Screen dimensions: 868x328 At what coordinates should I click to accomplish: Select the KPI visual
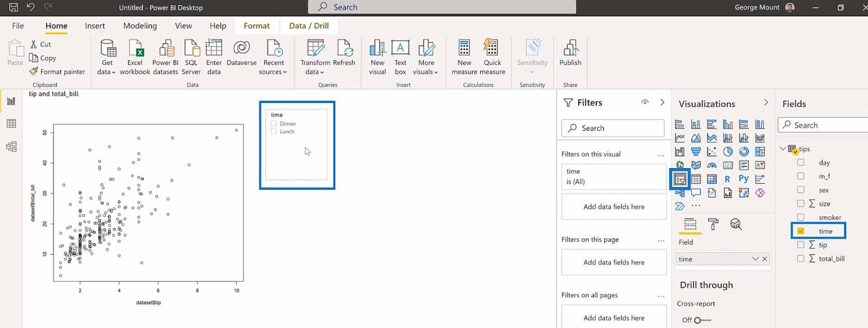[760, 165]
